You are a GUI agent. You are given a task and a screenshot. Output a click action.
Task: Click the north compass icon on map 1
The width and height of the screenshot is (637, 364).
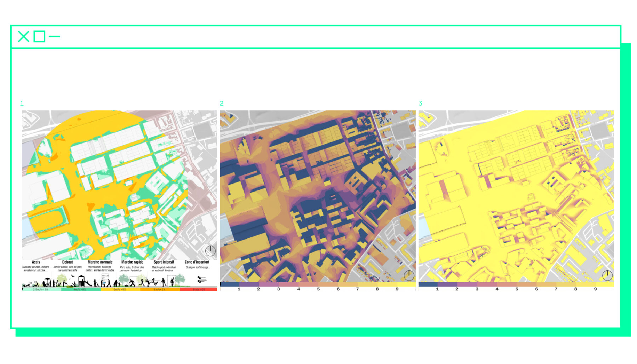[x=210, y=251]
